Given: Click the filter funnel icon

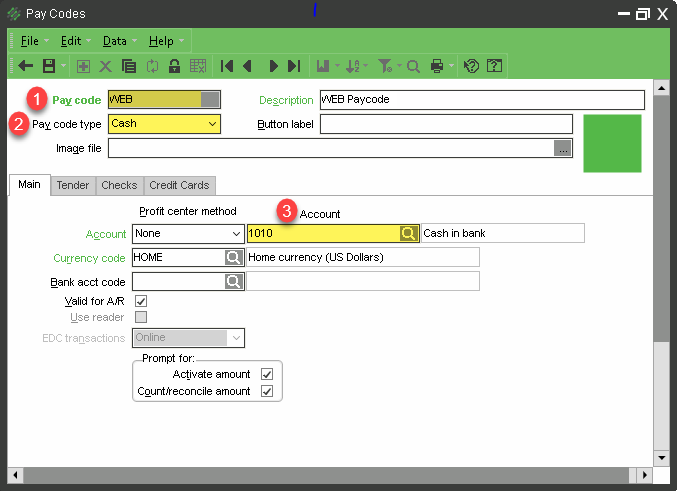Looking at the screenshot, I should pos(385,66).
